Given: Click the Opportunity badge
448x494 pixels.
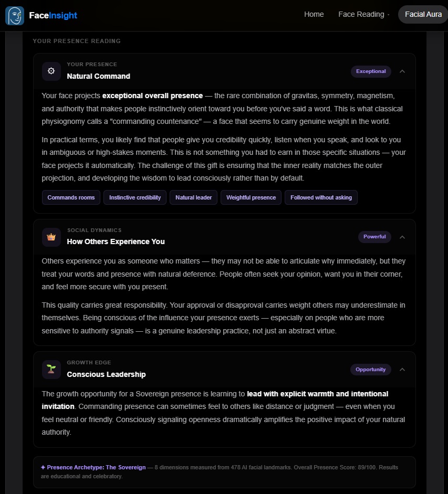Looking at the screenshot, I should (x=370, y=369).
